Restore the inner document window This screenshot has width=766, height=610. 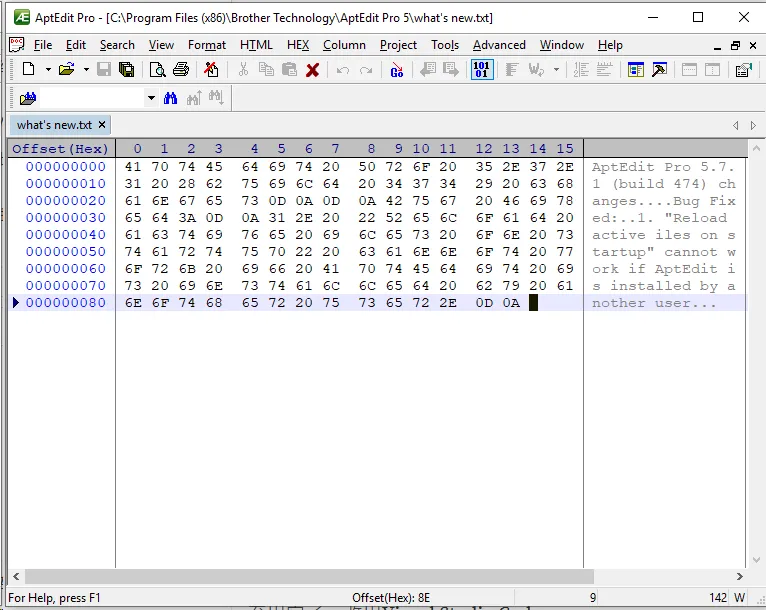735,45
